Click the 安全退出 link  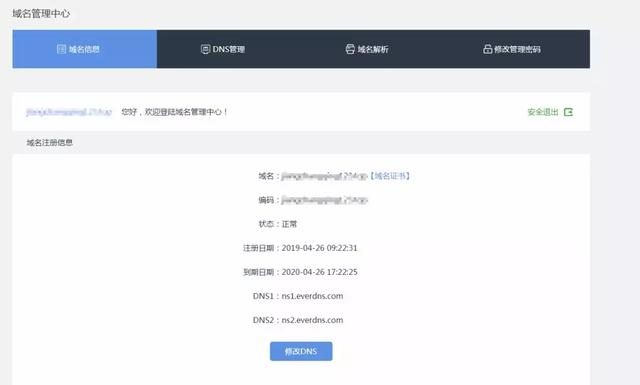tap(543, 112)
